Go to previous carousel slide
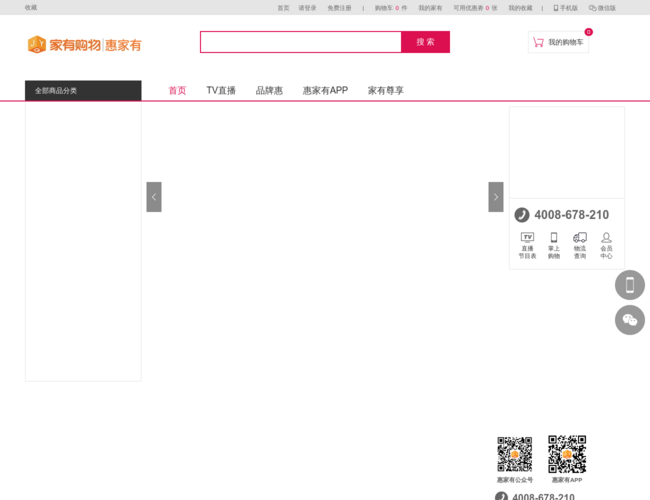The height and width of the screenshot is (500, 650). (154, 197)
